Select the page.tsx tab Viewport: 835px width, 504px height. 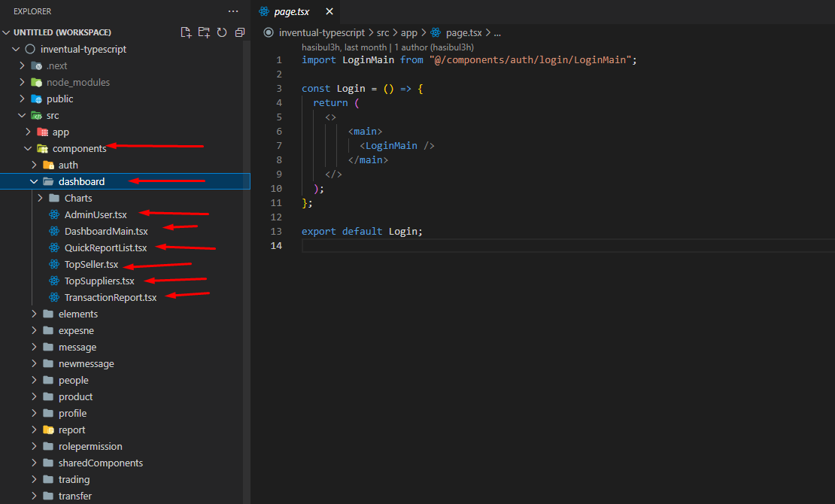295,12
